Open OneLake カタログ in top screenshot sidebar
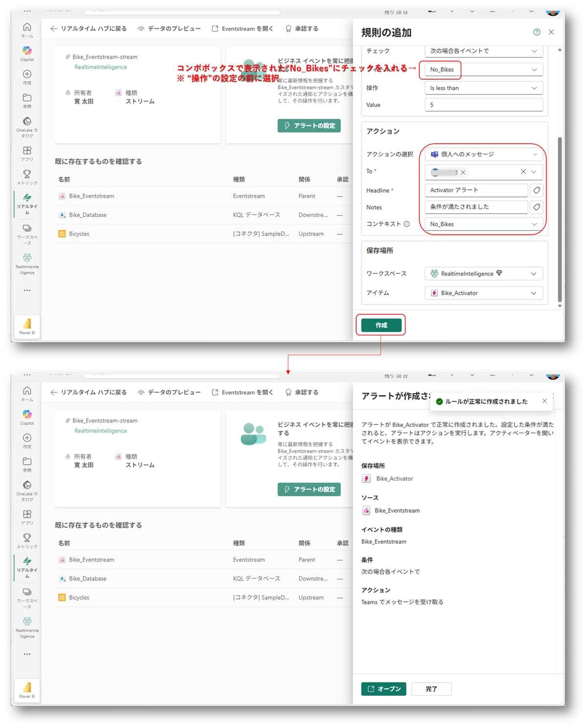This screenshot has width=587, height=728. point(27,126)
